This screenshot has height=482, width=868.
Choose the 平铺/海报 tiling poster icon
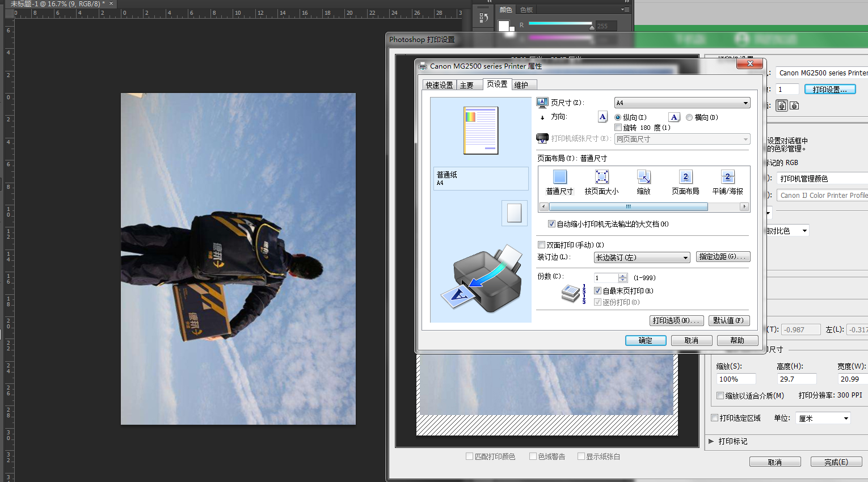pos(727,177)
